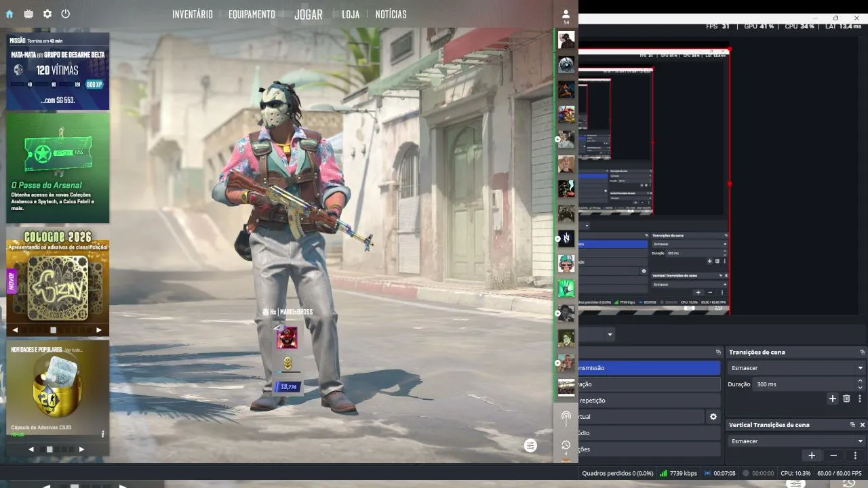Go to the NOTÍCIAS tab

391,14
